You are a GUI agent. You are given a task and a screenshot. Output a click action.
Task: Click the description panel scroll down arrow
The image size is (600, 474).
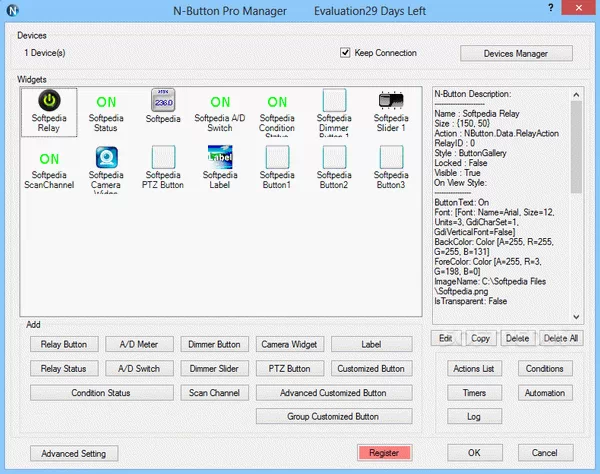pos(576,312)
